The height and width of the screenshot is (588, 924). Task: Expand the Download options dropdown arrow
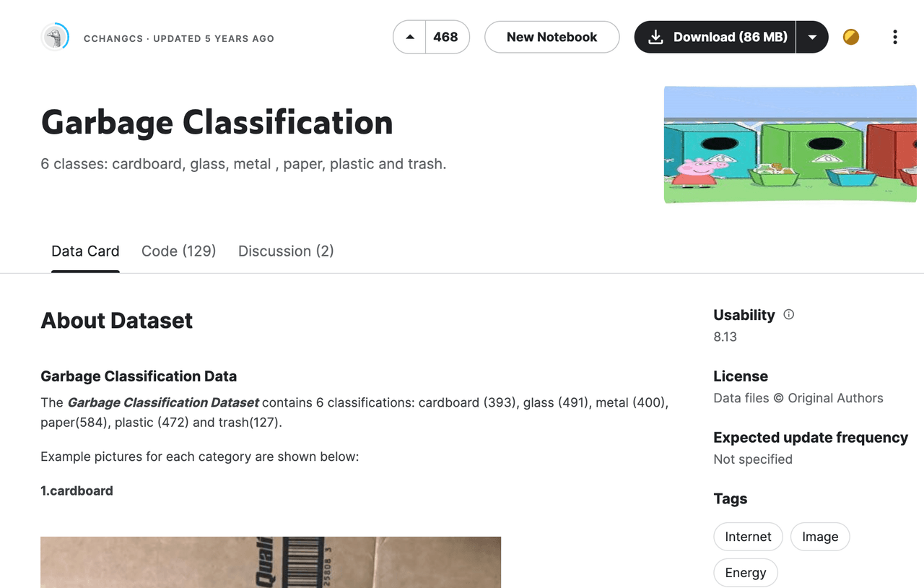click(x=813, y=37)
